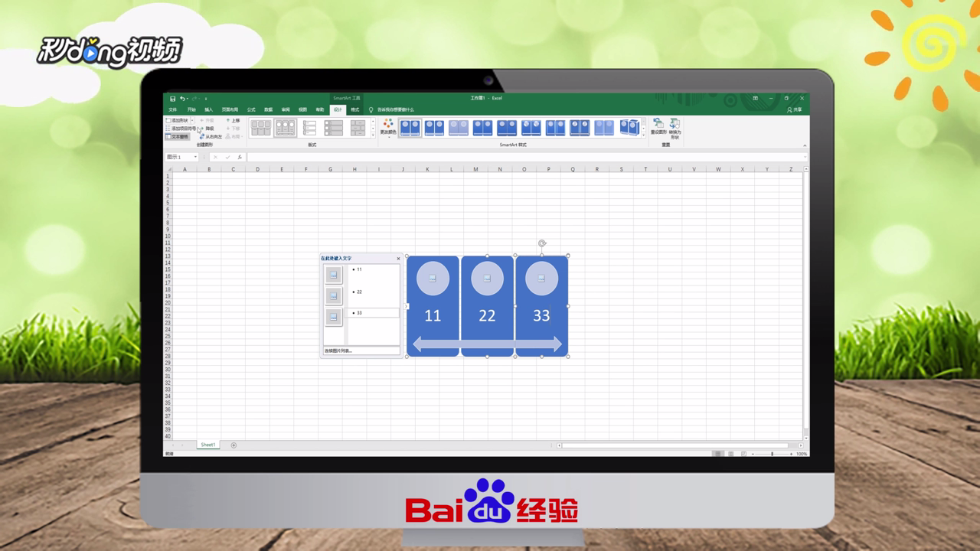
Task: Switch to Page Layout view icon in status bar
Action: pos(731,454)
